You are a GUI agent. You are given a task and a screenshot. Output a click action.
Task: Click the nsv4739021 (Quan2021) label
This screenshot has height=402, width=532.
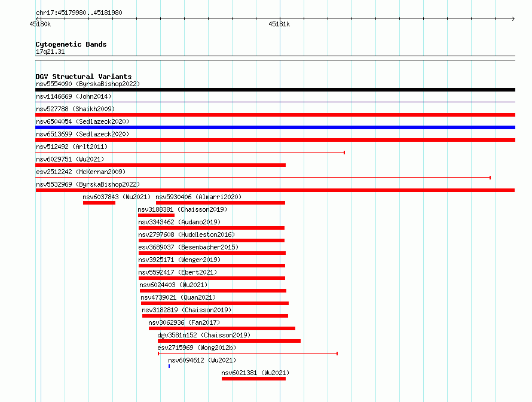point(178,297)
